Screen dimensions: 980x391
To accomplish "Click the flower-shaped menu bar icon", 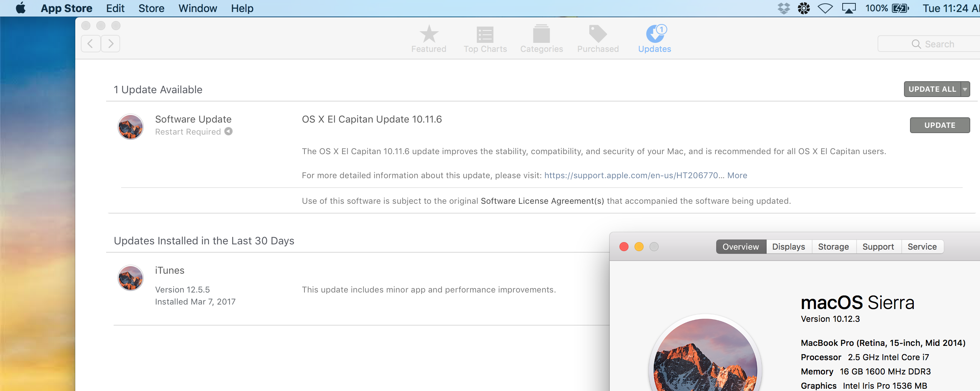I will click(x=804, y=8).
